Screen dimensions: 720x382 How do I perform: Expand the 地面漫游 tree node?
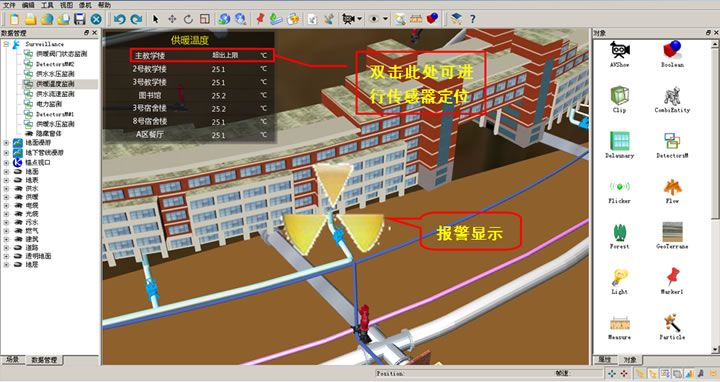tap(6, 143)
